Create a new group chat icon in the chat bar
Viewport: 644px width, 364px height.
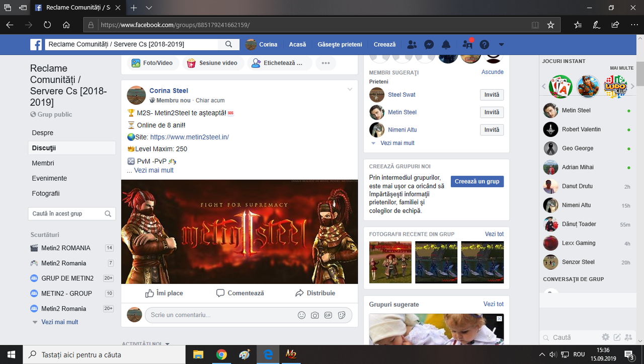pyautogui.click(x=628, y=337)
